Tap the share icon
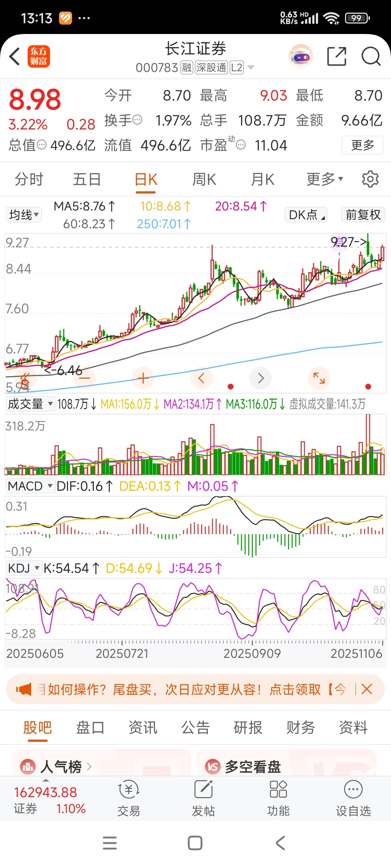This screenshot has width=391, height=868. coord(337,56)
